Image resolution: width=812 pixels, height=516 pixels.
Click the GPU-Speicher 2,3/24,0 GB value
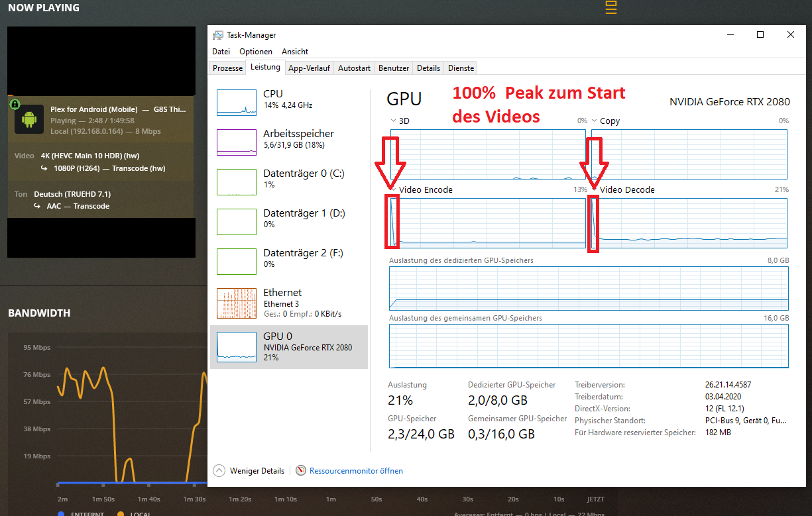421,434
